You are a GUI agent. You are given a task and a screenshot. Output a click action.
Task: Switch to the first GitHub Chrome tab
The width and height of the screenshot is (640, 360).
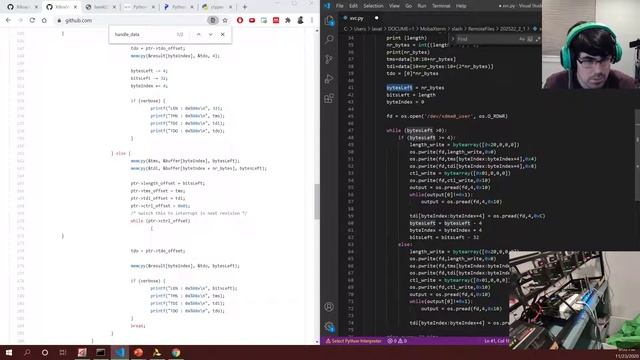[22, 7]
